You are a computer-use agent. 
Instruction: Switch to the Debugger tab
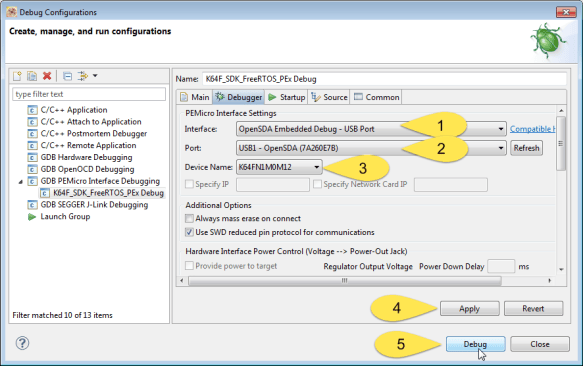pyautogui.click(x=239, y=97)
